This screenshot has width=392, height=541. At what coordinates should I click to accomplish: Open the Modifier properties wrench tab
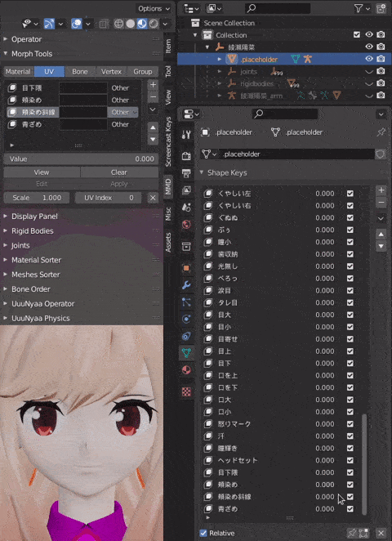186,285
